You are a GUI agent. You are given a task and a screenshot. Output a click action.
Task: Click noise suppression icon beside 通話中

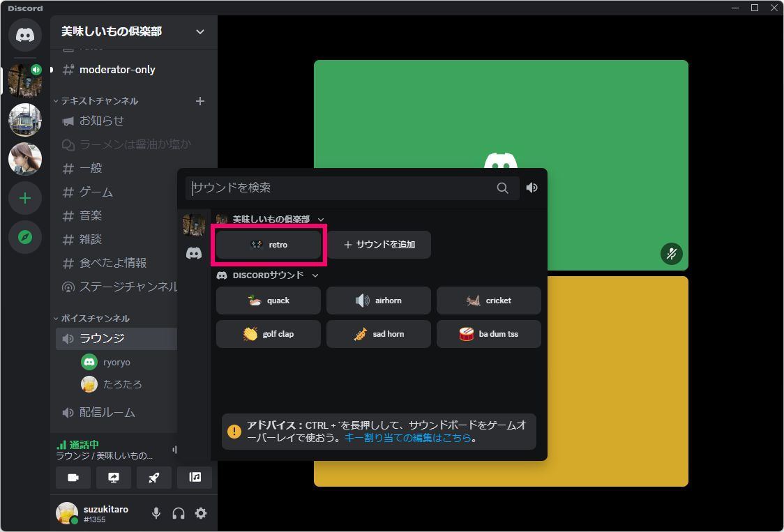[174, 450]
